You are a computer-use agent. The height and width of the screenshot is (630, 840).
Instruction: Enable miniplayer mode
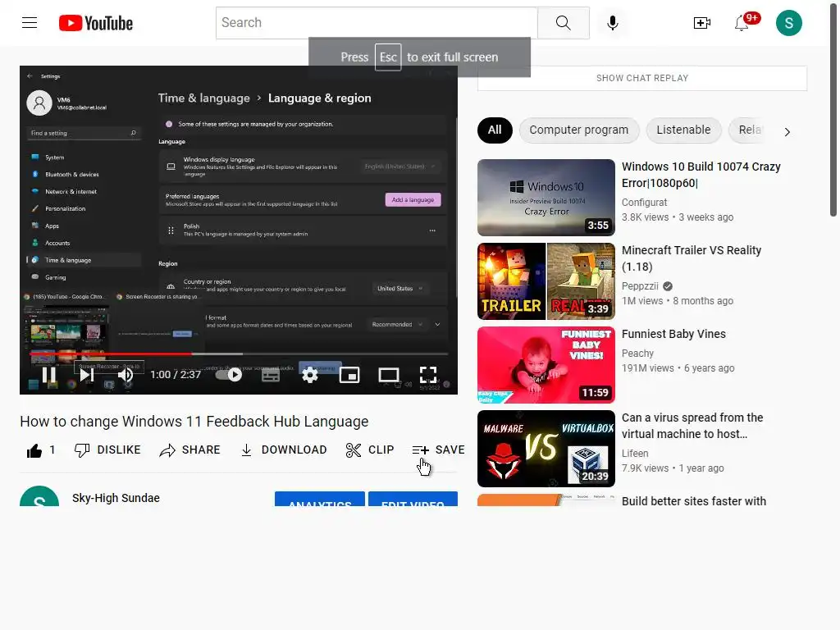coord(349,374)
